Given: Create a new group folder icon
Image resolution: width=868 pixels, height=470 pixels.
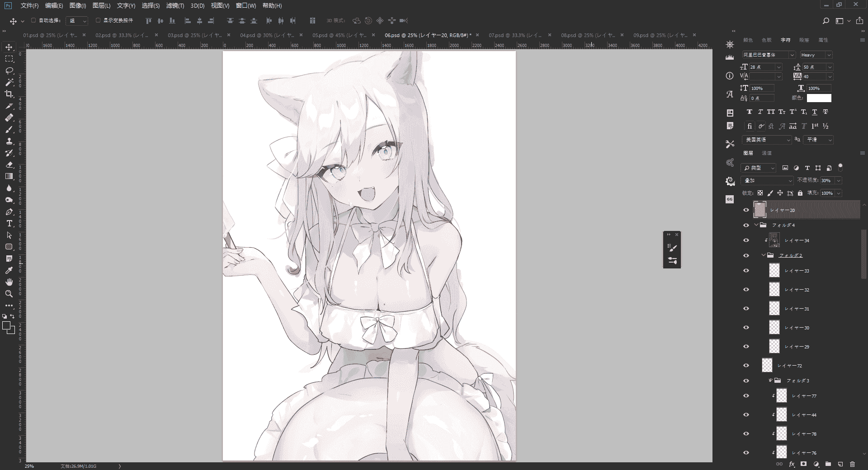Looking at the screenshot, I should [828, 464].
